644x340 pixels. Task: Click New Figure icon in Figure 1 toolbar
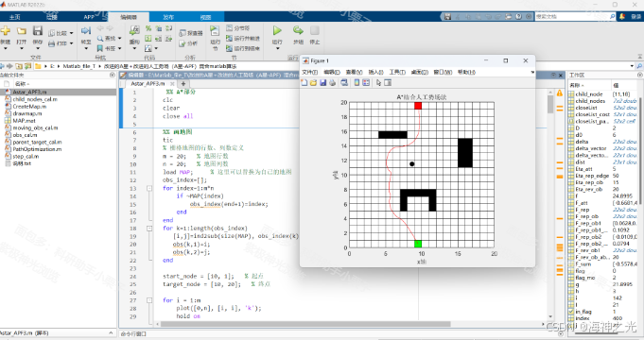(x=304, y=83)
